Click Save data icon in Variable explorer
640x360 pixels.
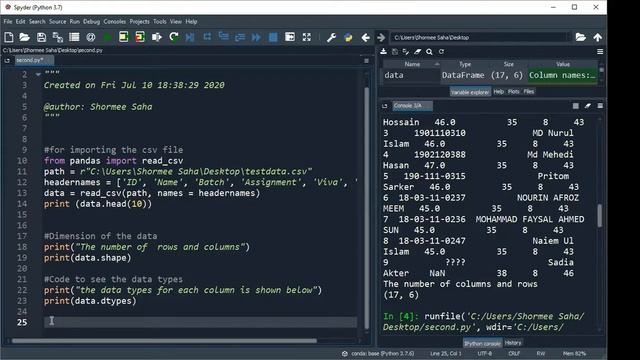click(x=395, y=51)
